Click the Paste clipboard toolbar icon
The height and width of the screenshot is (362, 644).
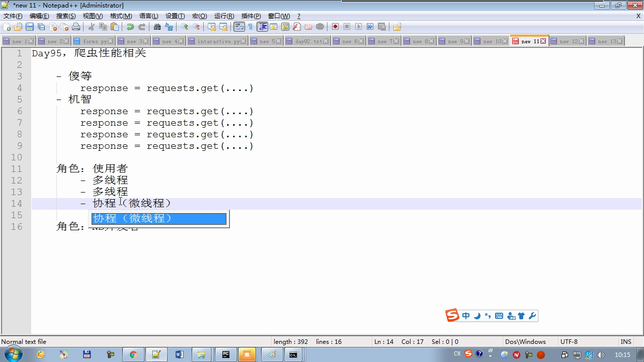point(115,27)
